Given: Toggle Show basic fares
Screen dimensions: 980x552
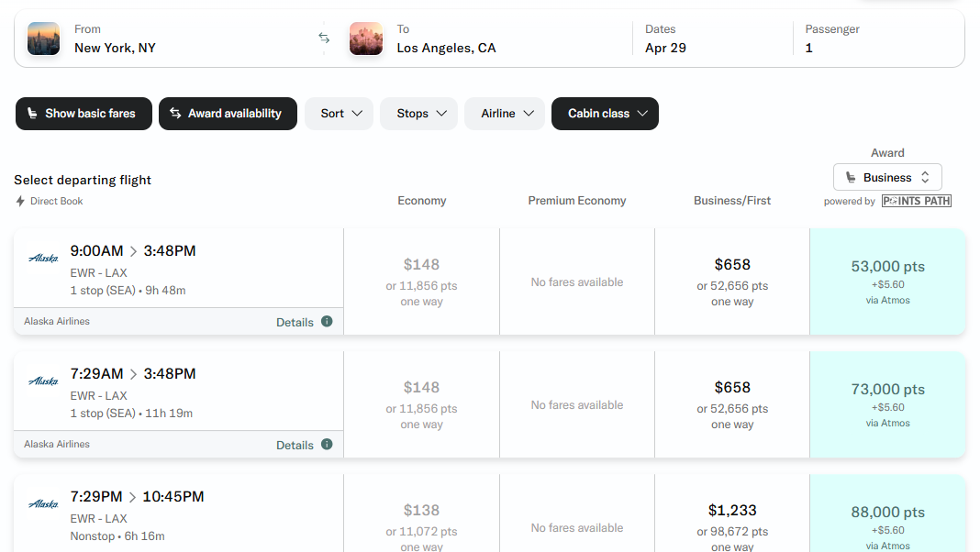Looking at the screenshot, I should [84, 114].
